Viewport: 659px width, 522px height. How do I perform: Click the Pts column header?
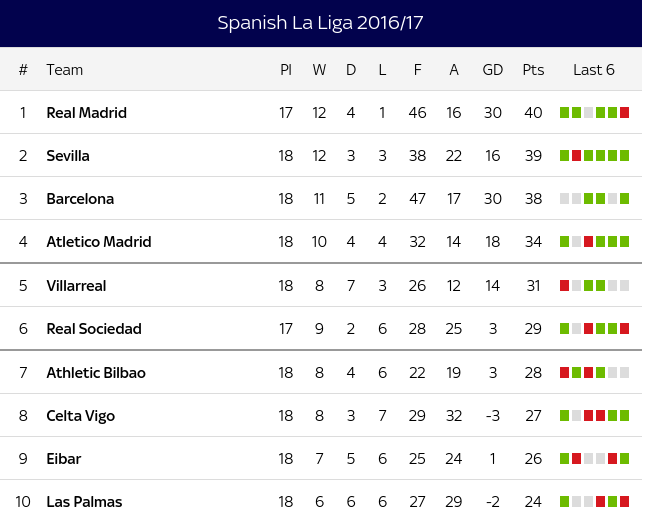[x=533, y=70]
